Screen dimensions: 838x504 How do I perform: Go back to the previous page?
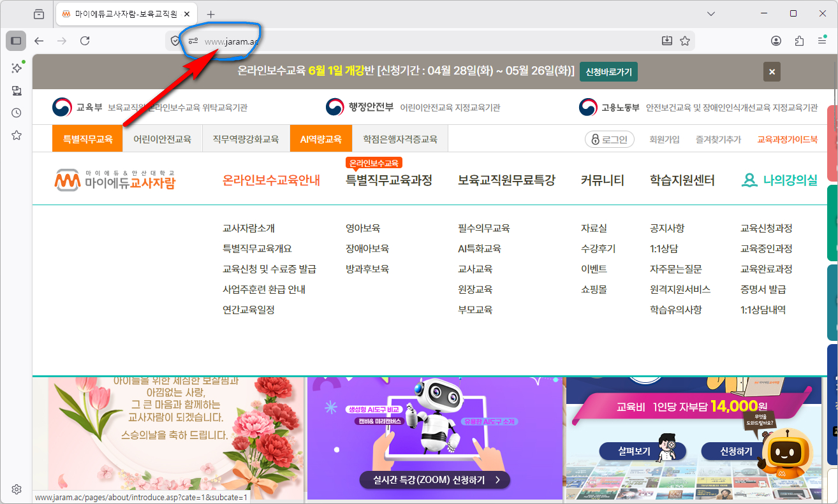tap(40, 41)
